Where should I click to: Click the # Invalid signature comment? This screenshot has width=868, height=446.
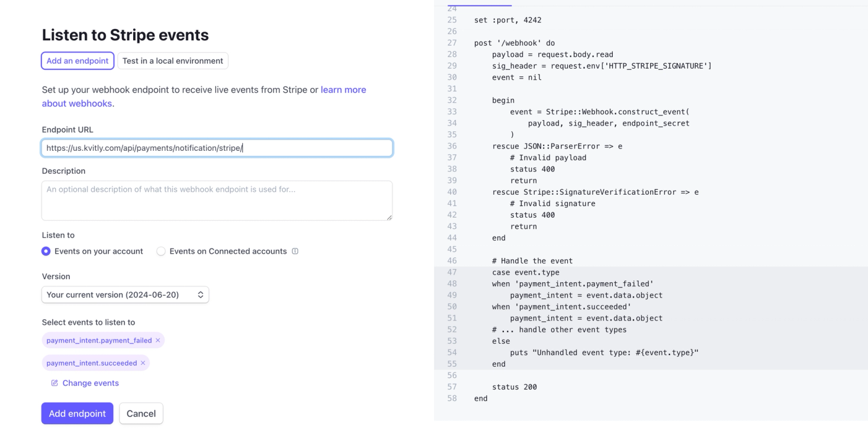click(552, 203)
